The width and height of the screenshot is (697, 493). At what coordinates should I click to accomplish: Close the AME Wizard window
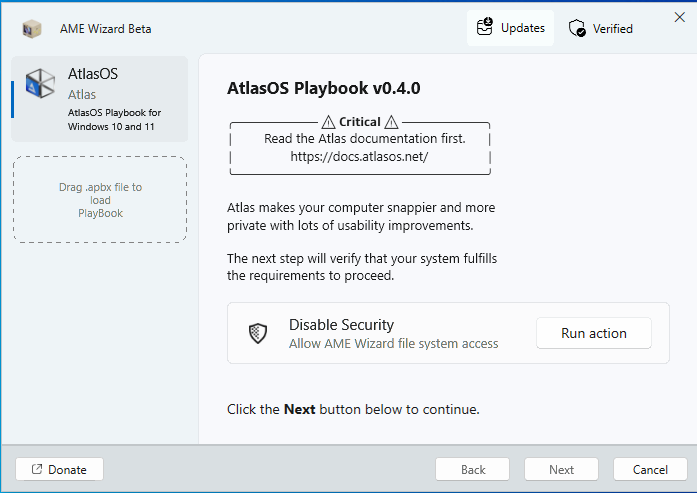[680, 17]
